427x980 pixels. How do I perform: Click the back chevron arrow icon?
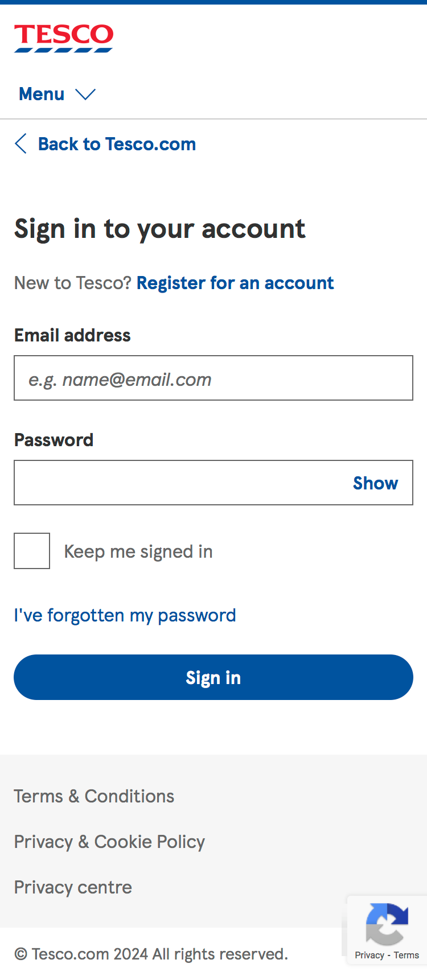[20, 144]
